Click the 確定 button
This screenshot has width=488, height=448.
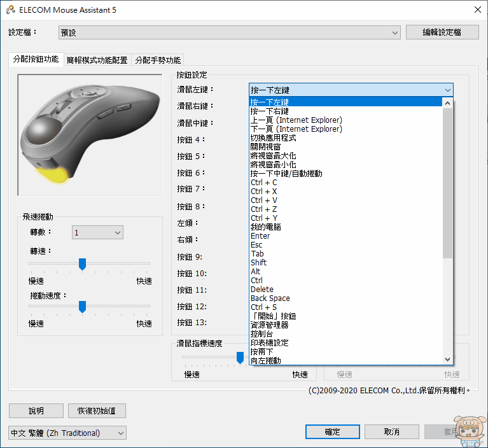332,432
